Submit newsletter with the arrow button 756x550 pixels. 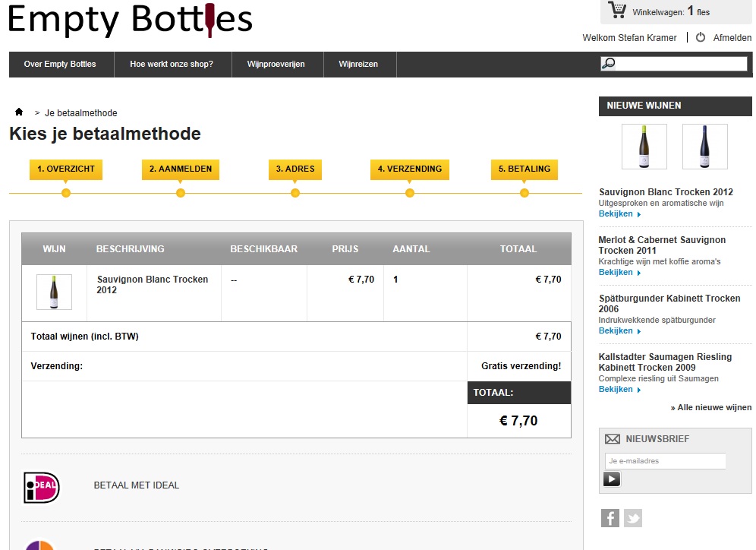coord(612,479)
